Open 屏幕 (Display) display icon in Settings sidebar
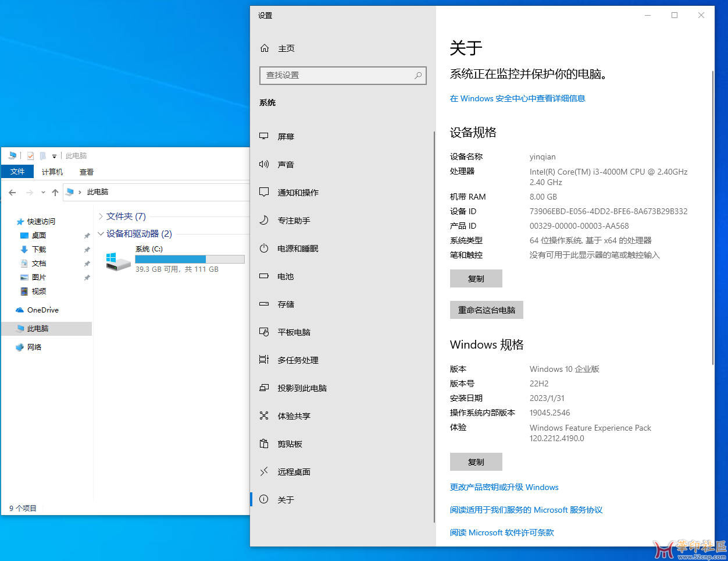728x561 pixels. [264, 136]
